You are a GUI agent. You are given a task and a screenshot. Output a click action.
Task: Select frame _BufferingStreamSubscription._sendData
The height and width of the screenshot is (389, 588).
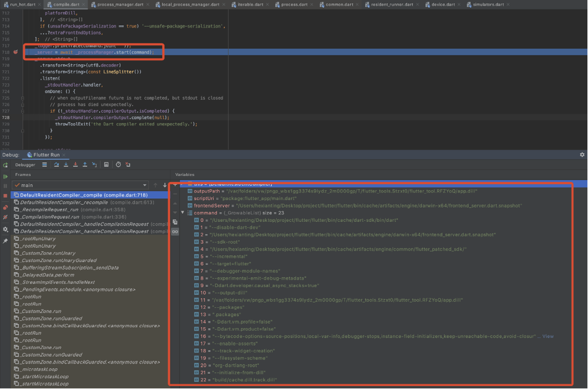point(90,268)
